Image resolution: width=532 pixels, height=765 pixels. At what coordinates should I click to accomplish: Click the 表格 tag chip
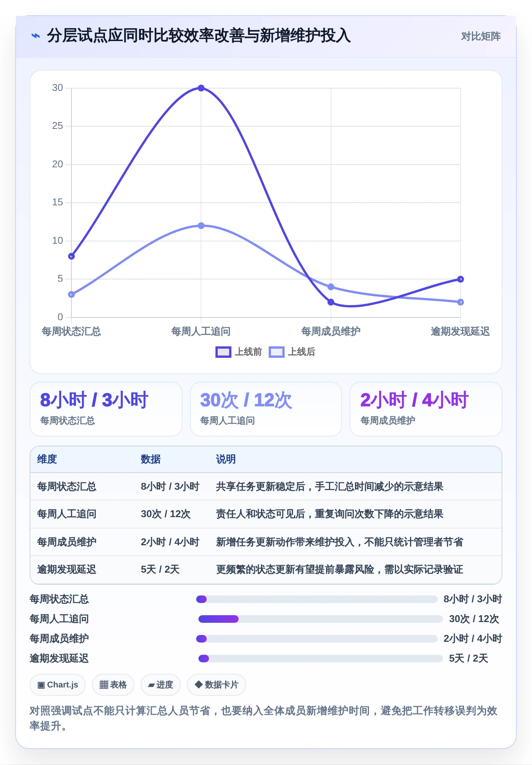click(113, 685)
